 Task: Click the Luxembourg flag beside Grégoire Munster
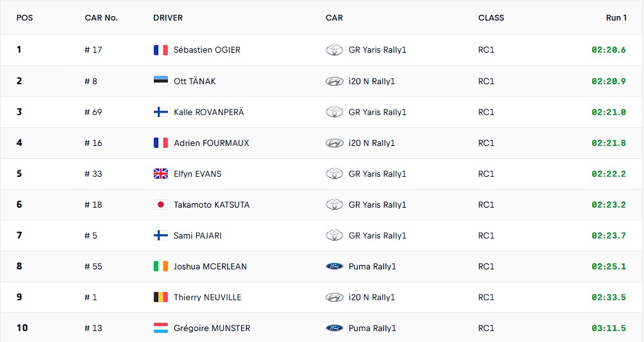coord(161,328)
